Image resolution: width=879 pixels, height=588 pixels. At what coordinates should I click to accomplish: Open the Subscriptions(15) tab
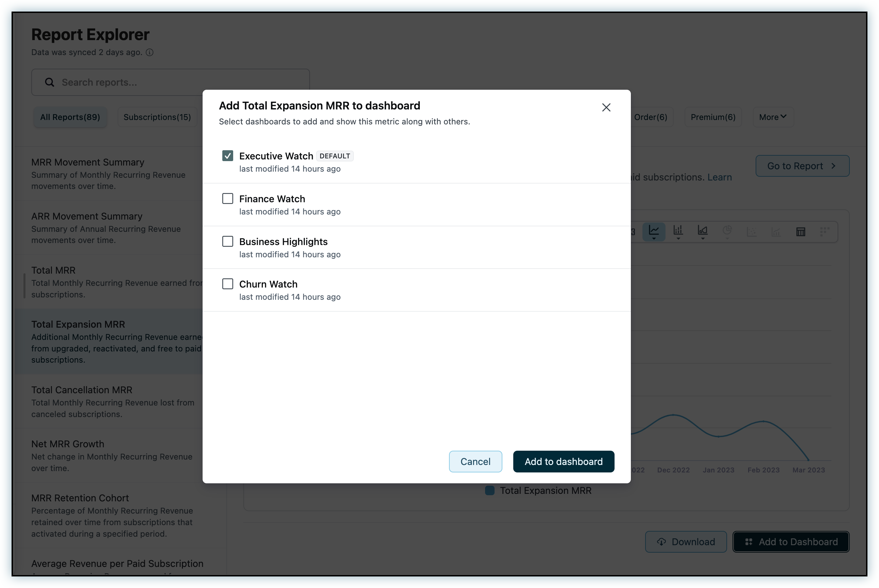[157, 117]
